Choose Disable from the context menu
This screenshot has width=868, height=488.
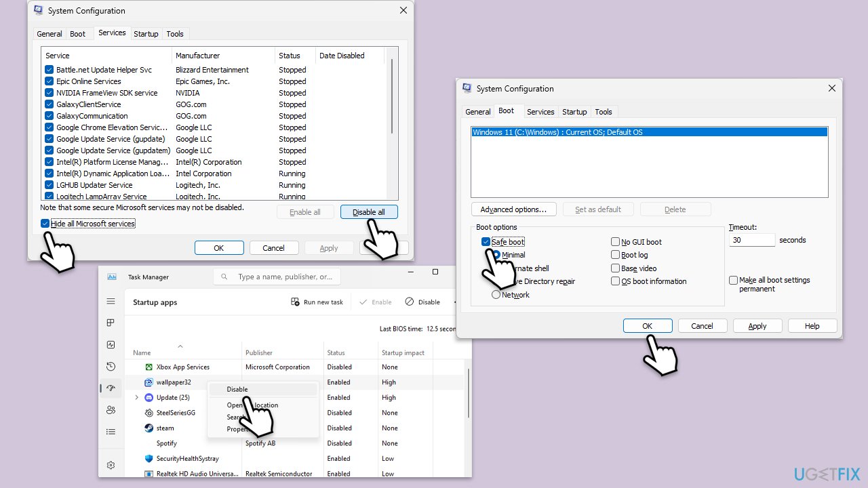point(237,390)
